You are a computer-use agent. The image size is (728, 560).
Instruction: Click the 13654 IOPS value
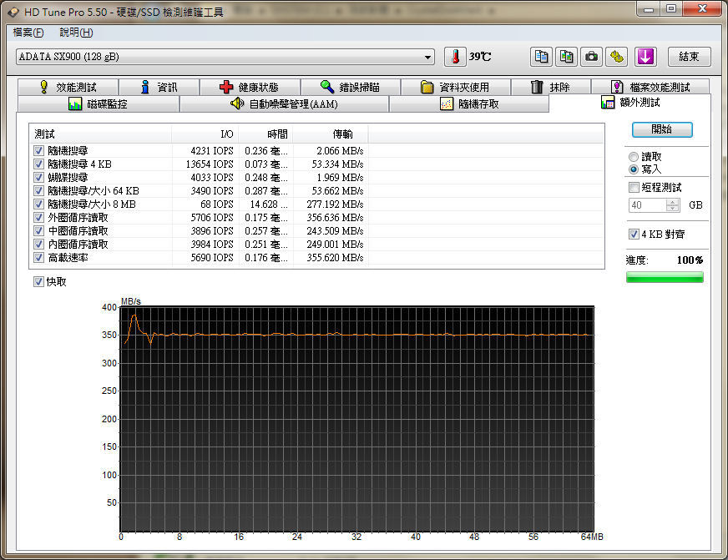coord(210,164)
